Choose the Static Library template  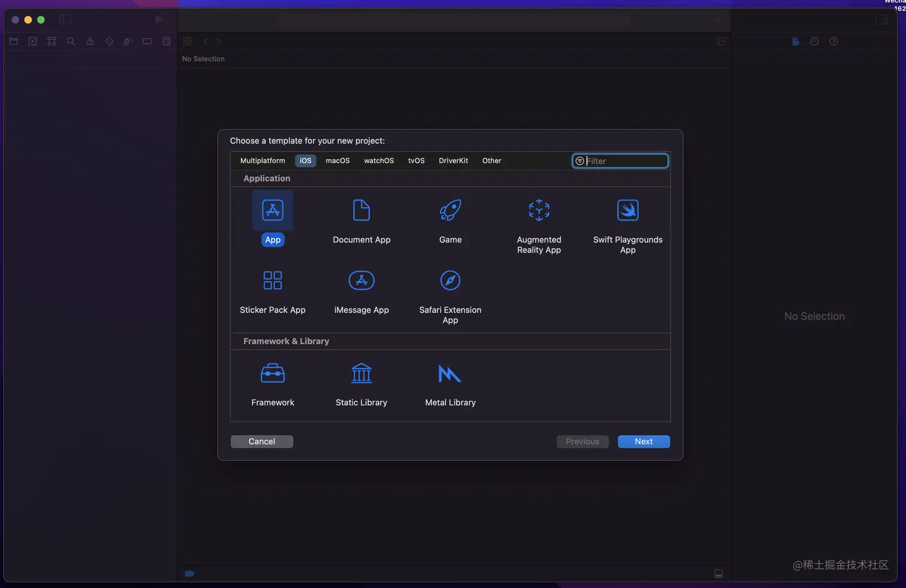(x=361, y=374)
